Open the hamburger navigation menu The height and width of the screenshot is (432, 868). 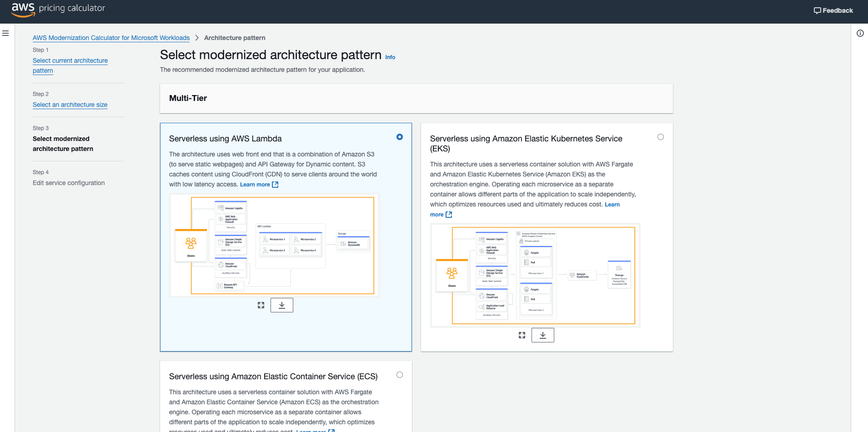(x=5, y=33)
